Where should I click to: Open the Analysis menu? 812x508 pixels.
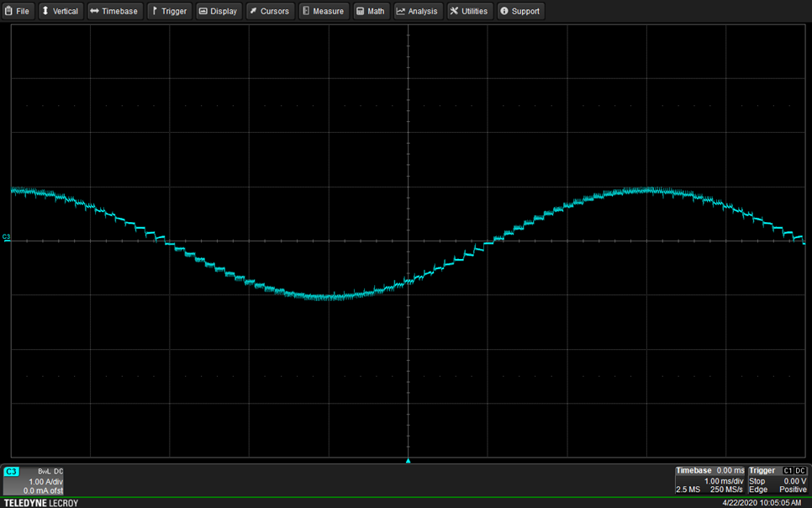417,11
